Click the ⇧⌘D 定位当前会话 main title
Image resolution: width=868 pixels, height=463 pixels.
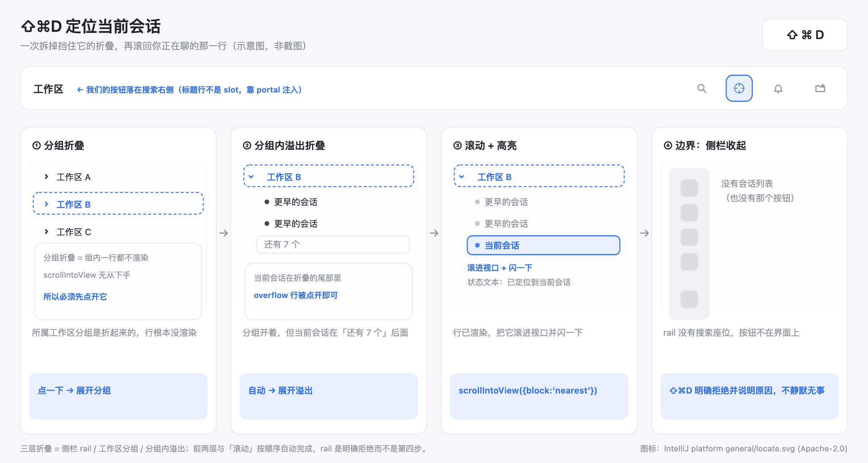pyautogui.click(x=91, y=26)
